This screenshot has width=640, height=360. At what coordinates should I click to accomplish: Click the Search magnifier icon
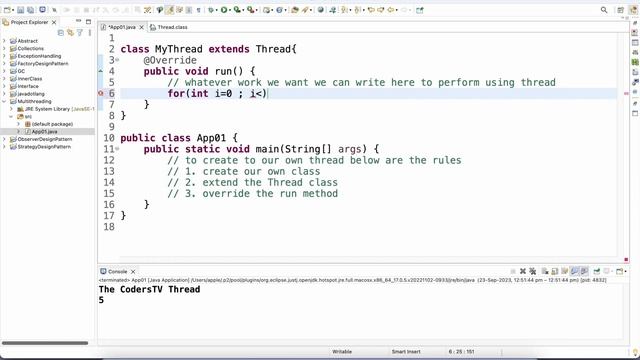click(x=604, y=10)
